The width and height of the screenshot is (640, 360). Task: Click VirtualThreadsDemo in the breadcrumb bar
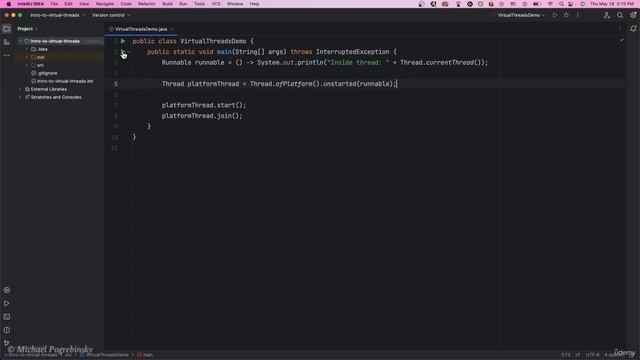point(107,355)
